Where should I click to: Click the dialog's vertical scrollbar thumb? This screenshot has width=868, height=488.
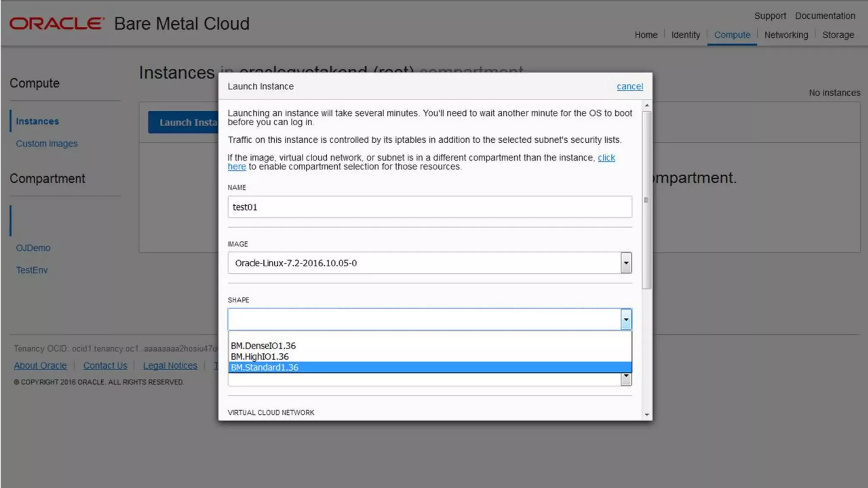[x=646, y=200]
